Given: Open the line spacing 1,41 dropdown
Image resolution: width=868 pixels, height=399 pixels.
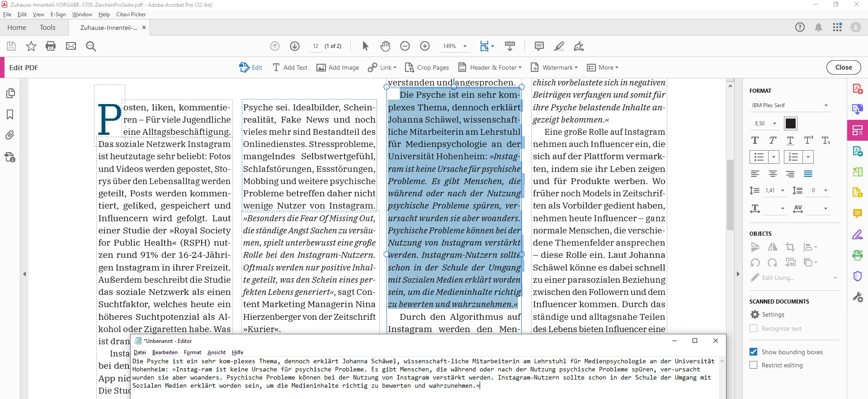Looking at the screenshot, I should click(x=783, y=190).
